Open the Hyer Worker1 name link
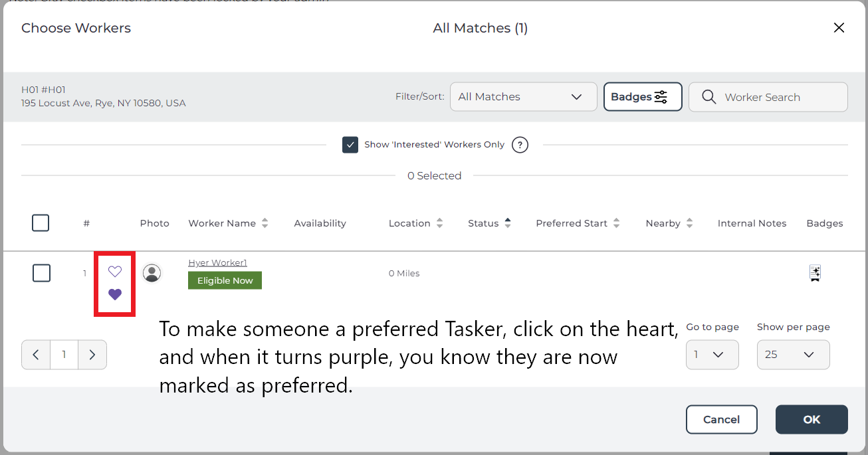The width and height of the screenshot is (868, 455). tap(217, 263)
